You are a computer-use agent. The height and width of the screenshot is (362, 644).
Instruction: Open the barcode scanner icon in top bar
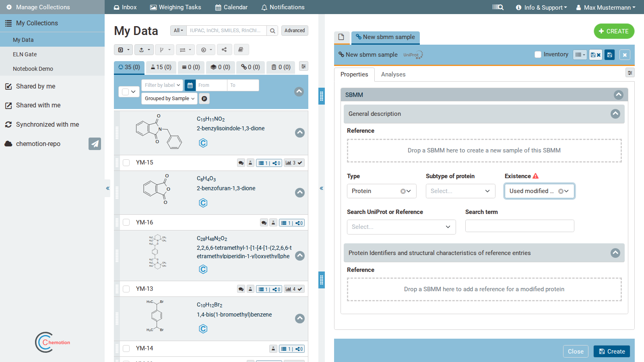tap(498, 7)
